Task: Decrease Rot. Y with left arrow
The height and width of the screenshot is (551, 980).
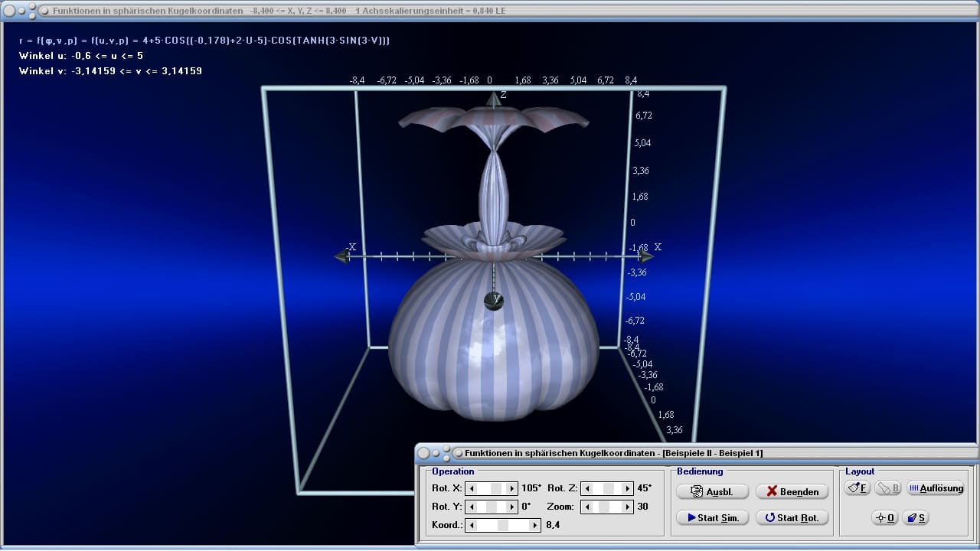Action: [x=472, y=507]
